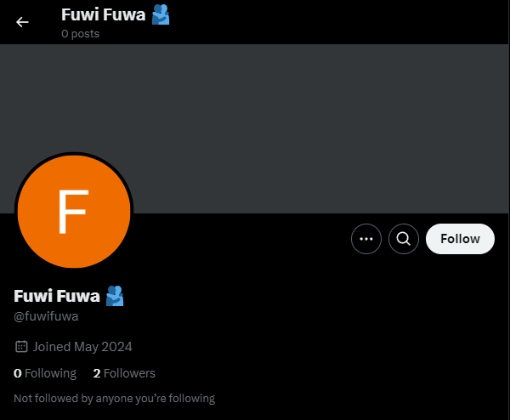Follow the Fuwi Fuwa account
This screenshot has height=420, width=510.
(460, 239)
